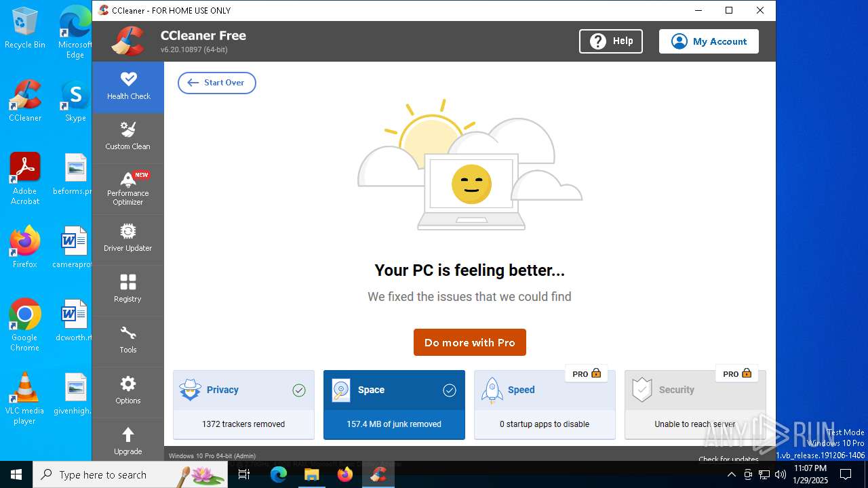Select the Space result card
This screenshot has width=868, height=488.
[394, 405]
